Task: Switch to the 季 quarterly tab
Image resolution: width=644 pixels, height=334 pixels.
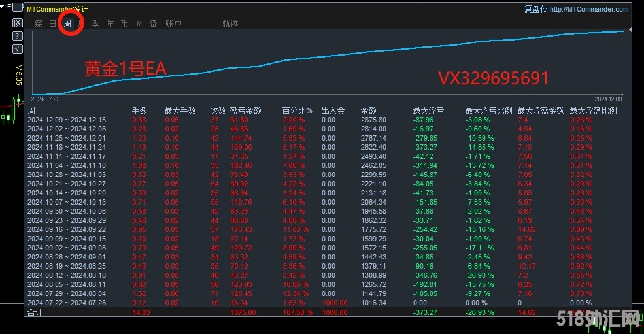Action: point(95,24)
